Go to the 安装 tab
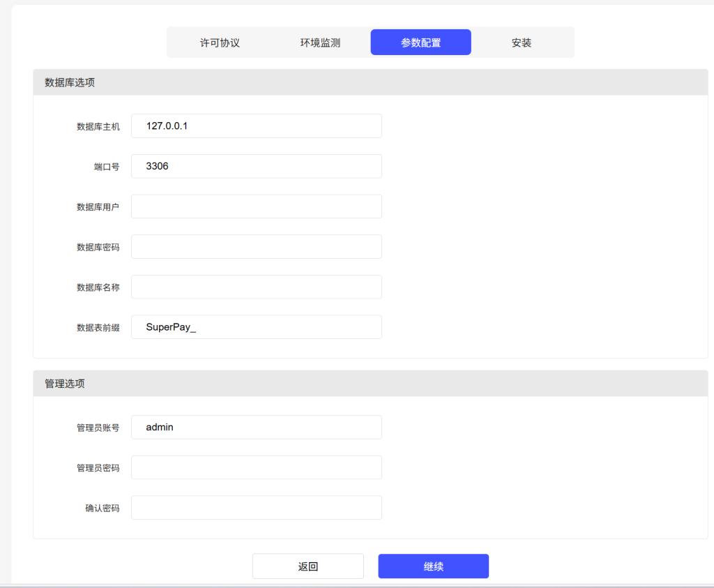This screenshot has height=588, width=714. 521,43
